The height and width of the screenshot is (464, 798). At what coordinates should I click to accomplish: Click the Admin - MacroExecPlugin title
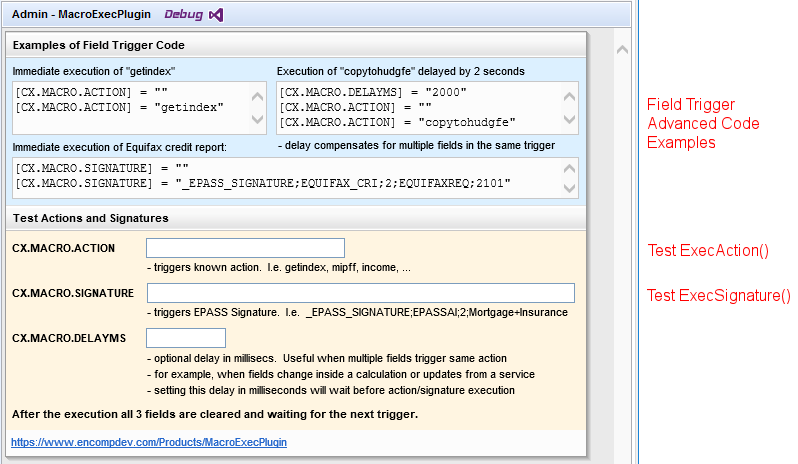81,14
